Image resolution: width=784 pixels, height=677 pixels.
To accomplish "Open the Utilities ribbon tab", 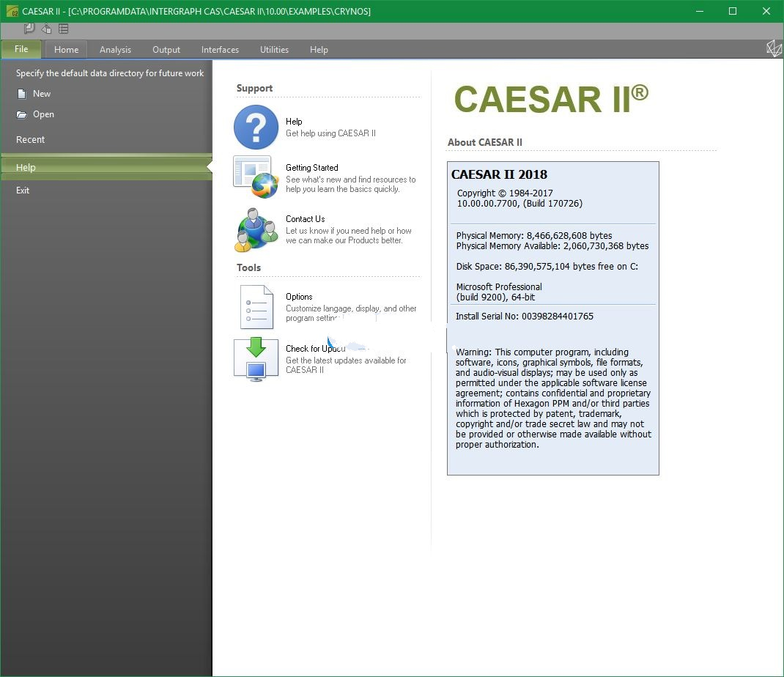I will (274, 49).
